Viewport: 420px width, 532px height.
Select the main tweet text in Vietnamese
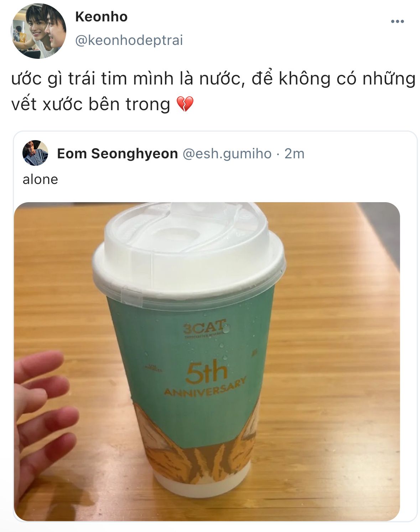click(213, 91)
